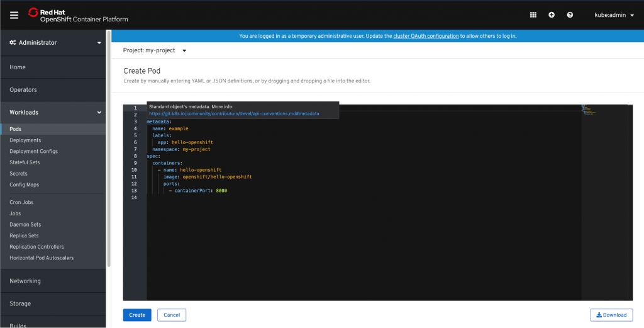Open the kube:admin user dropdown
The width and height of the screenshot is (644, 328).
(614, 15)
